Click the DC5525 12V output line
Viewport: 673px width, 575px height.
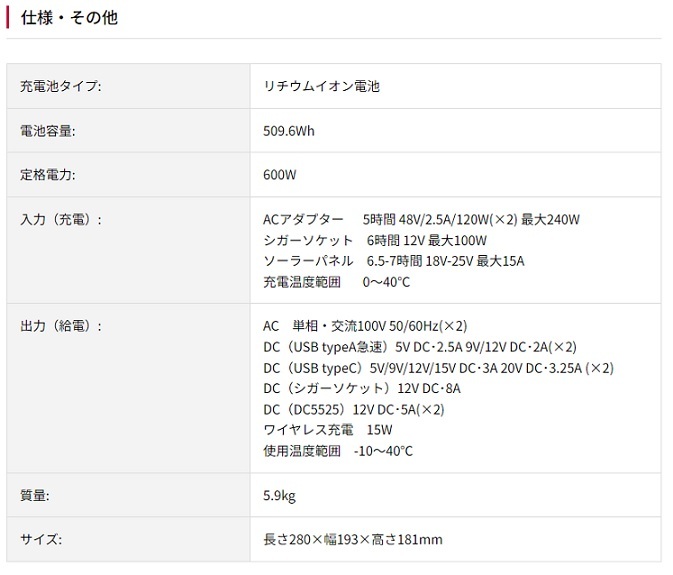pyautogui.click(x=354, y=409)
